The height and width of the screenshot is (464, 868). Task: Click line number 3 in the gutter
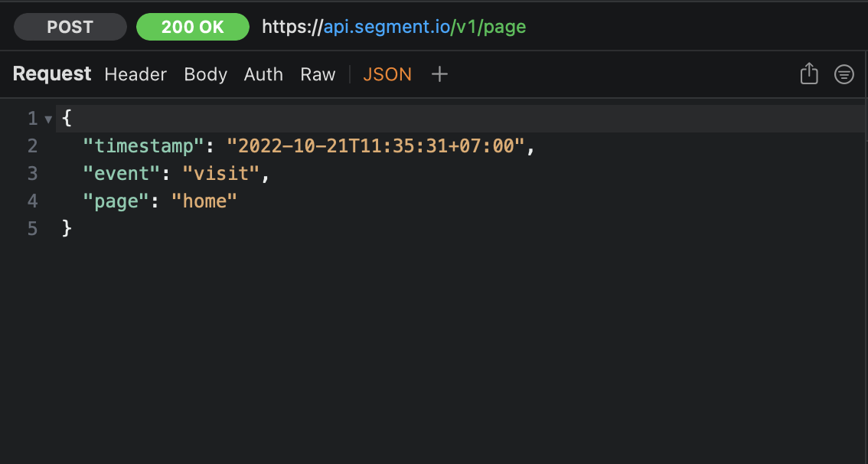[32, 173]
